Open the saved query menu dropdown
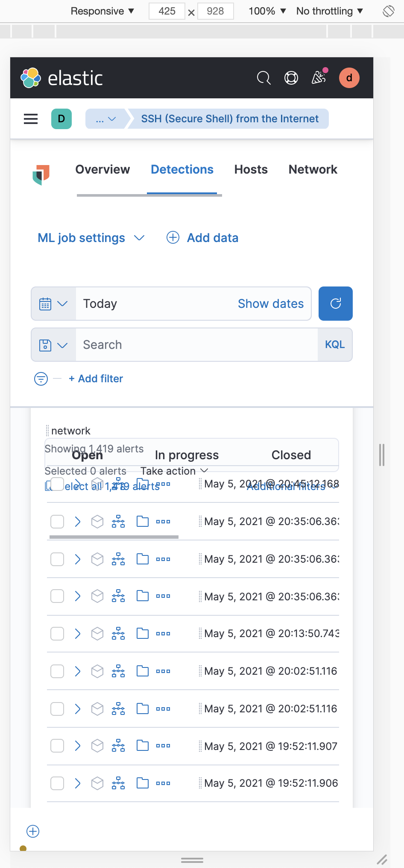Image resolution: width=404 pixels, height=868 pixels. point(54,345)
